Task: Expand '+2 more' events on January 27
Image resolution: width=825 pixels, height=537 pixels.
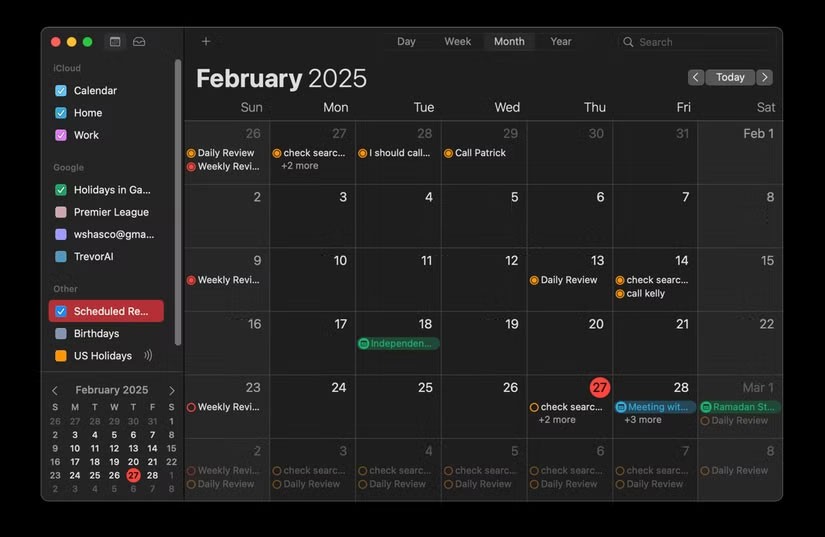Action: (299, 166)
